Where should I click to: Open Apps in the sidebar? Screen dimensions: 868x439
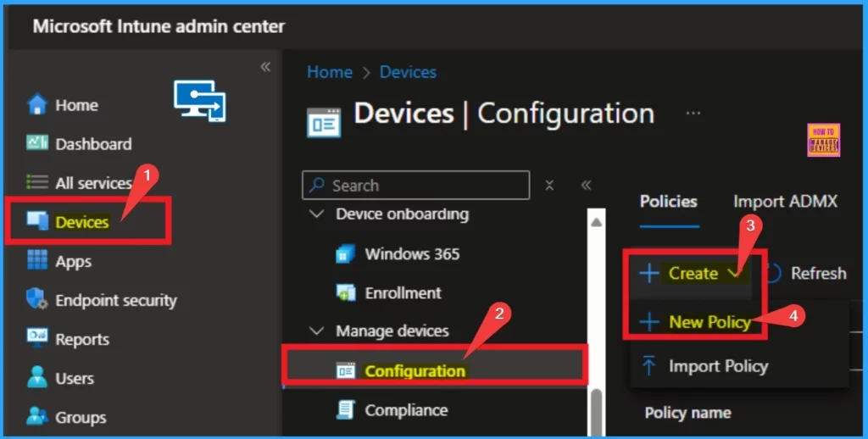pos(73,261)
